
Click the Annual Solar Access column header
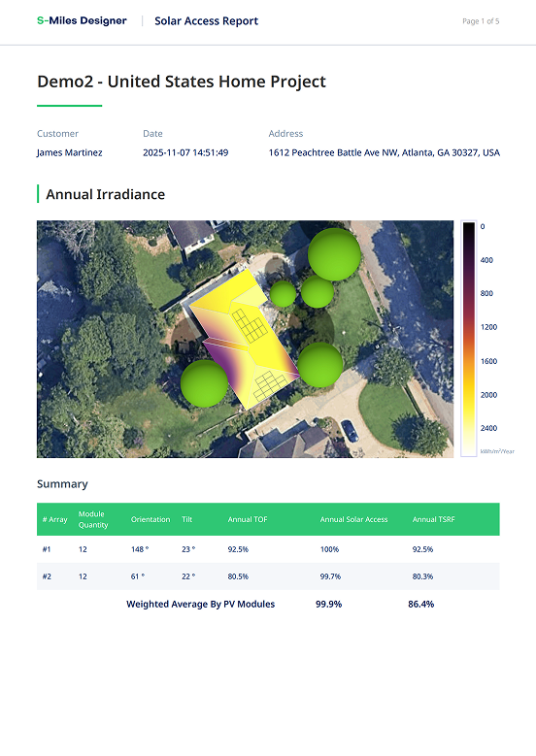(354, 519)
